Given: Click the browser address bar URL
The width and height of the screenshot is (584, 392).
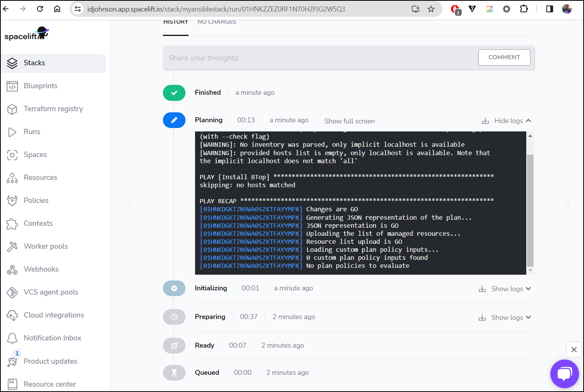Looking at the screenshot, I should tap(216, 9).
